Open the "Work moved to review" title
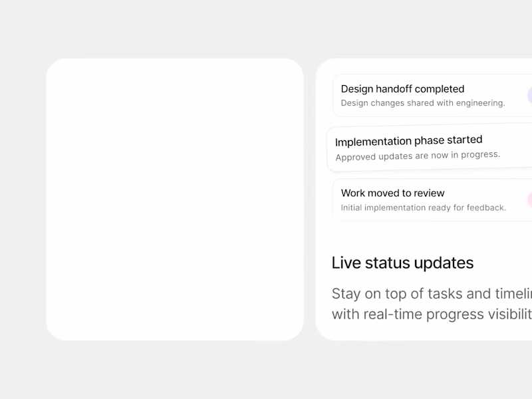 tap(392, 194)
